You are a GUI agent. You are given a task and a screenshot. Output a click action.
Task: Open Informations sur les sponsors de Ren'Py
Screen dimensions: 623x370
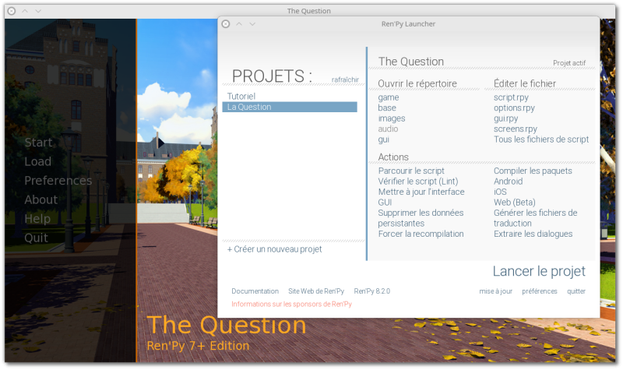tap(292, 304)
